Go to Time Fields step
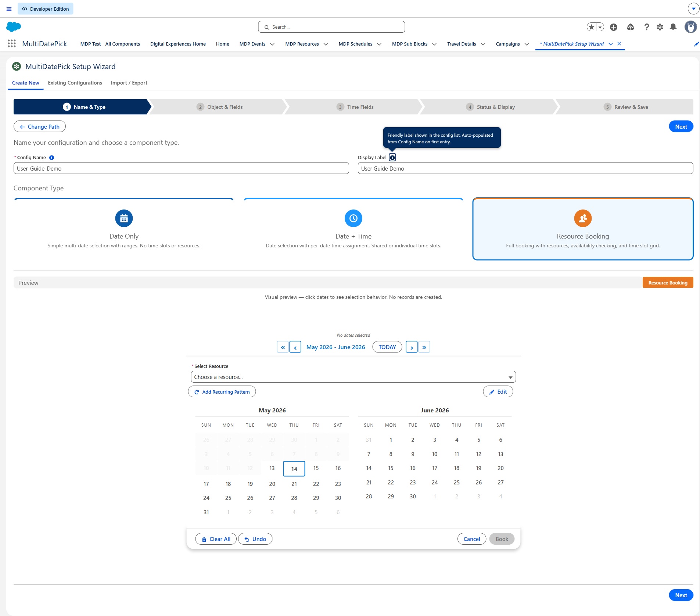Screen dimensions: 700x616 point(355,107)
